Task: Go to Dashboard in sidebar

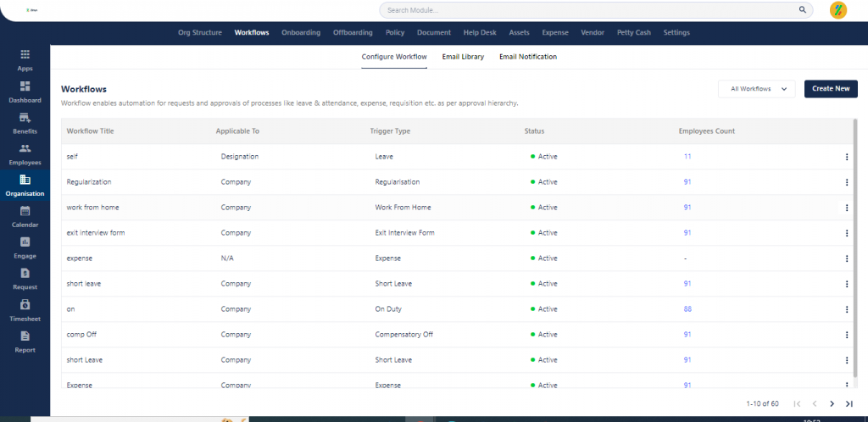Action: 25,92
